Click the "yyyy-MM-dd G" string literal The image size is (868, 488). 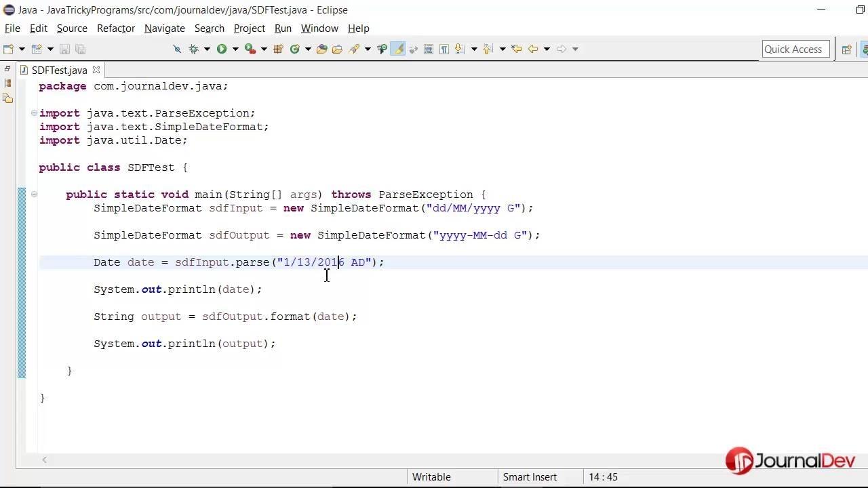click(480, 235)
